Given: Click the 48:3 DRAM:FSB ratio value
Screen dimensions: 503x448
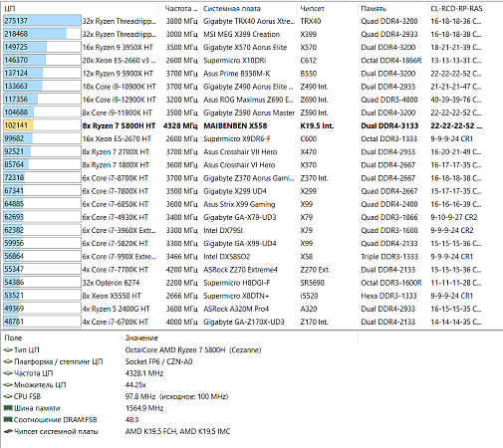Looking at the screenshot, I should 131,420.
